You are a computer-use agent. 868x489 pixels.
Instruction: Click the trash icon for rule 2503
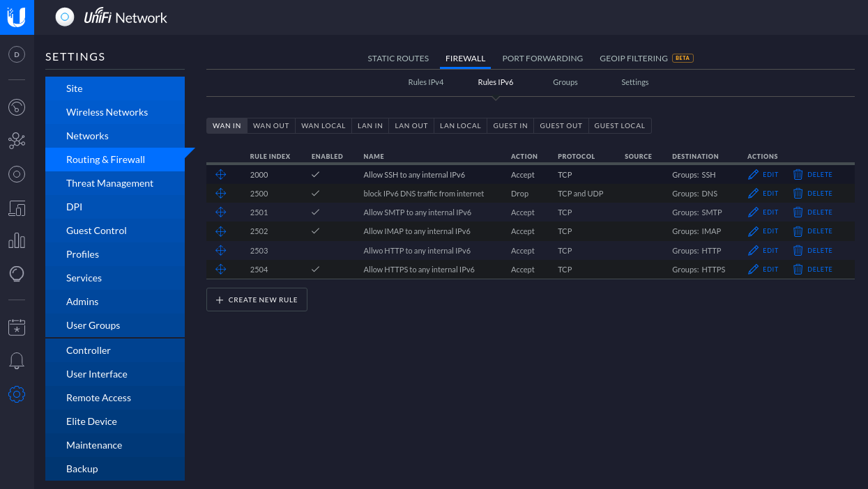click(x=798, y=250)
